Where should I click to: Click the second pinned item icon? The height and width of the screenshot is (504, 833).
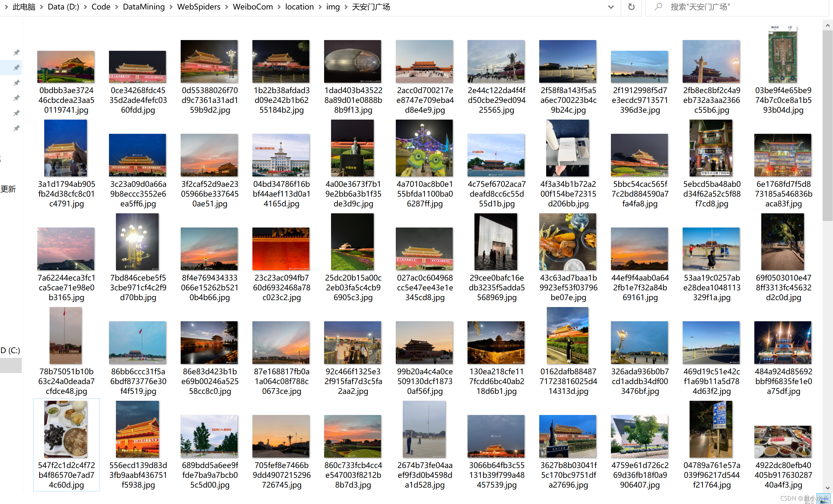[16, 68]
